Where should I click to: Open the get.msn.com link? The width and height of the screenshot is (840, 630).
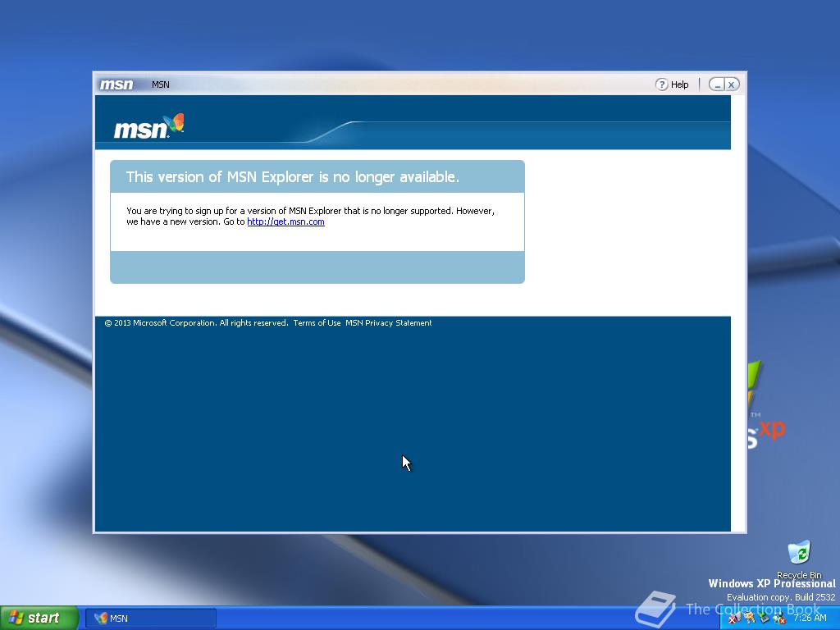point(285,221)
